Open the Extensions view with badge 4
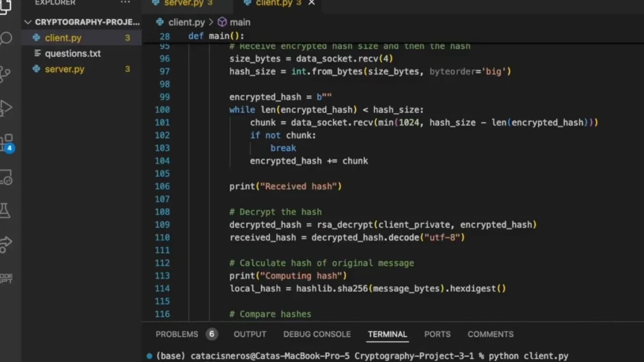This screenshot has height=362, width=644. coord(6,143)
